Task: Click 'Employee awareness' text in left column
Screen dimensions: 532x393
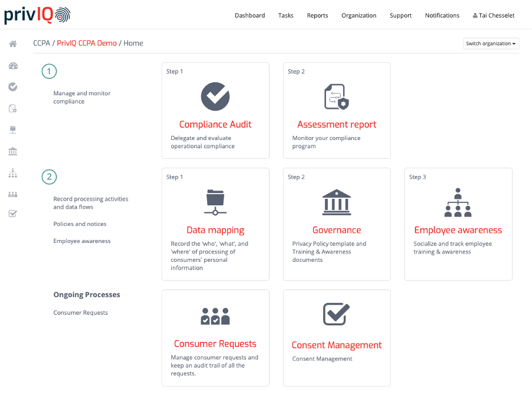Action: coord(82,241)
